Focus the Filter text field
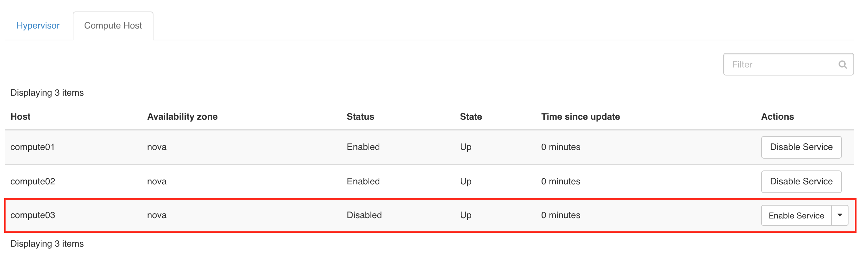Screen dimensions: 868x279 (x=788, y=64)
